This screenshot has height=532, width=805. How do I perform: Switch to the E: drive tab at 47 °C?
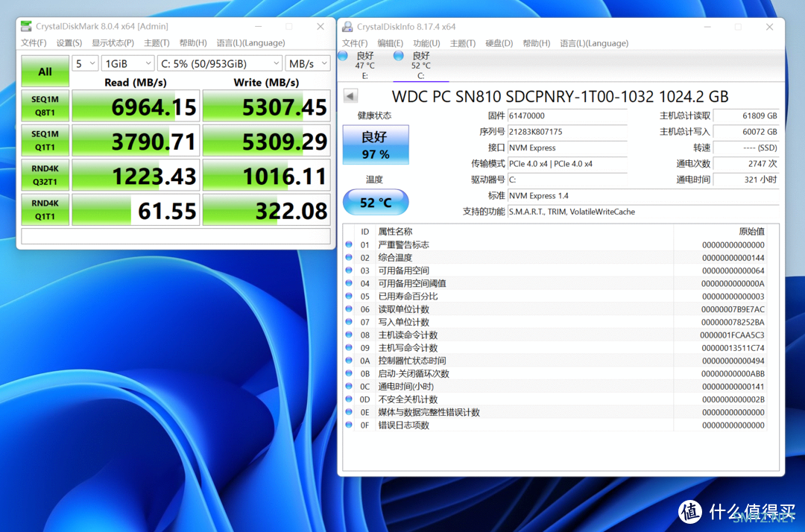click(365, 65)
